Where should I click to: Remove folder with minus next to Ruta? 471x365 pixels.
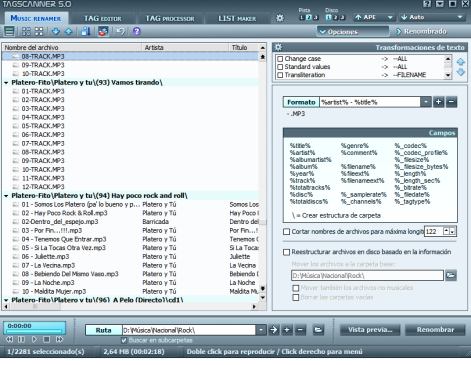[x=300, y=330]
